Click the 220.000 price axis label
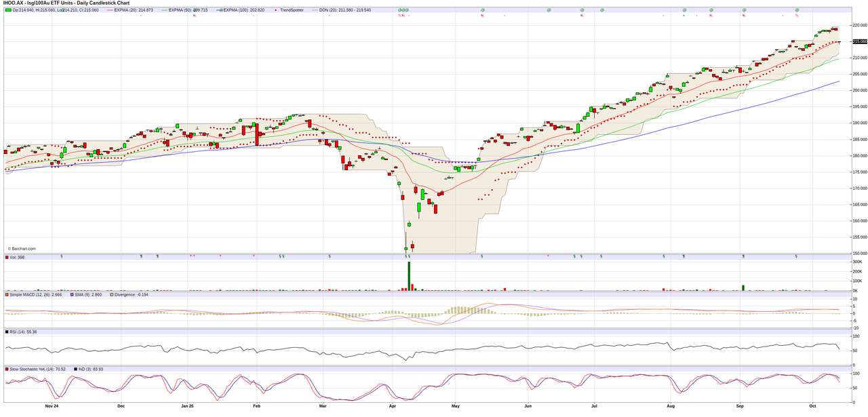The image size is (868, 417). (x=859, y=25)
